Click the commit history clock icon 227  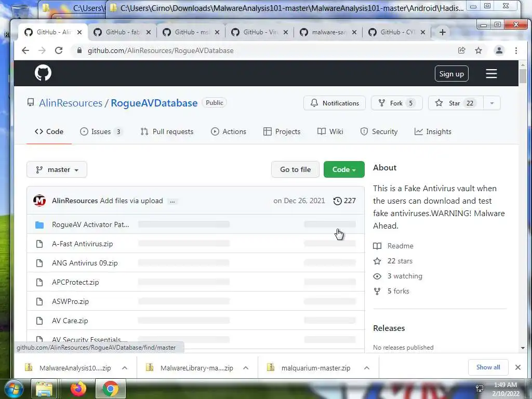click(x=344, y=201)
